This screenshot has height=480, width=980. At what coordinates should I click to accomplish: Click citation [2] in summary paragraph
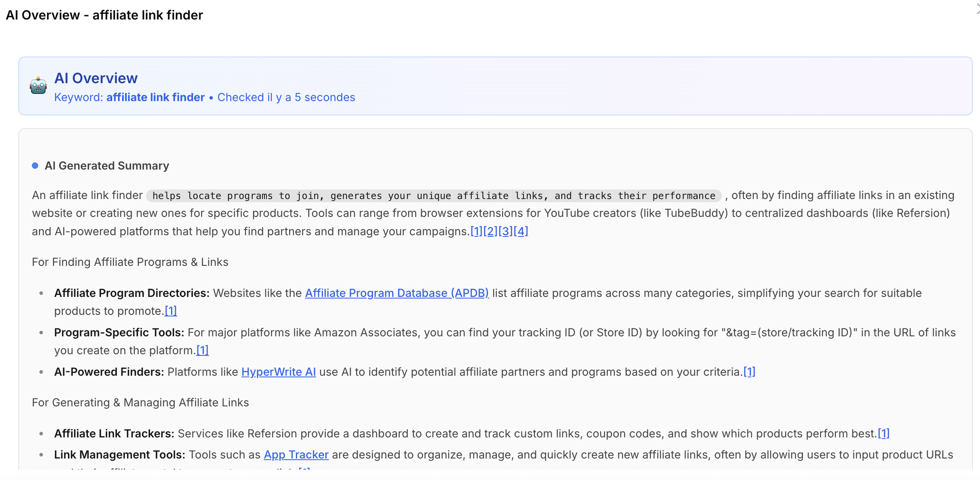(x=490, y=231)
